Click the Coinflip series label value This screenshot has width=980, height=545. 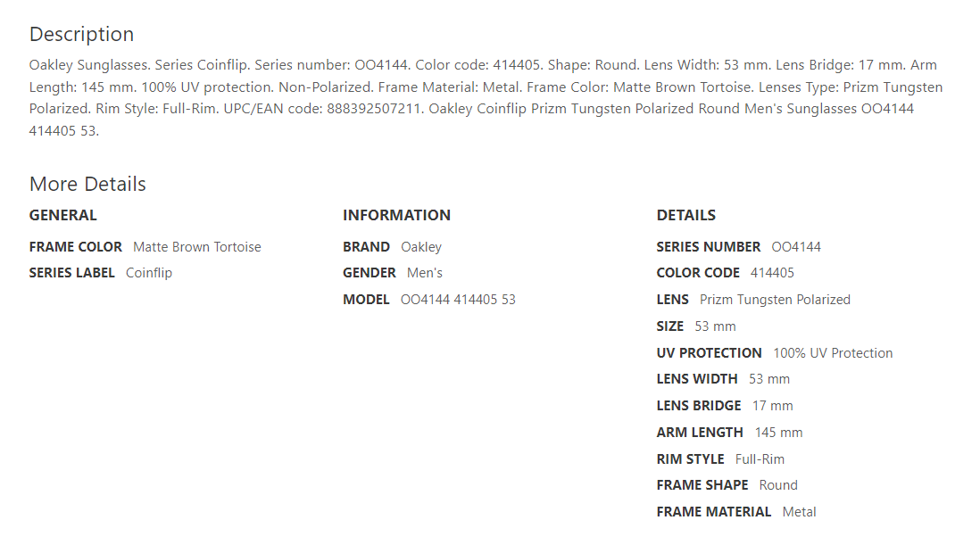pos(149,273)
